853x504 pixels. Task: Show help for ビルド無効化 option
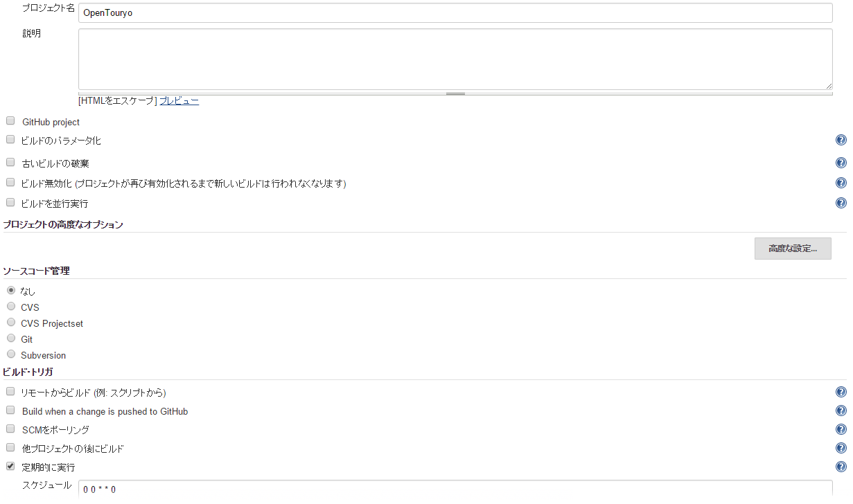(x=841, y=183)
